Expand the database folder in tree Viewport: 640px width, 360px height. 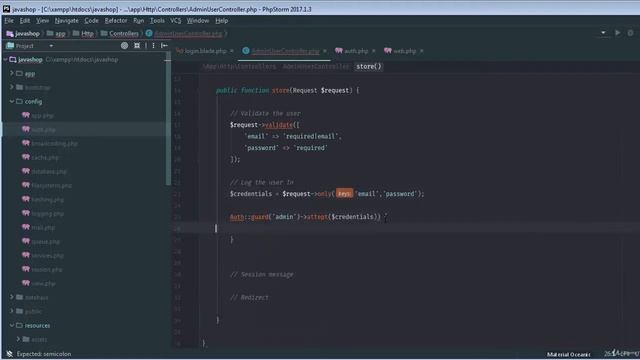pos(12,297)
